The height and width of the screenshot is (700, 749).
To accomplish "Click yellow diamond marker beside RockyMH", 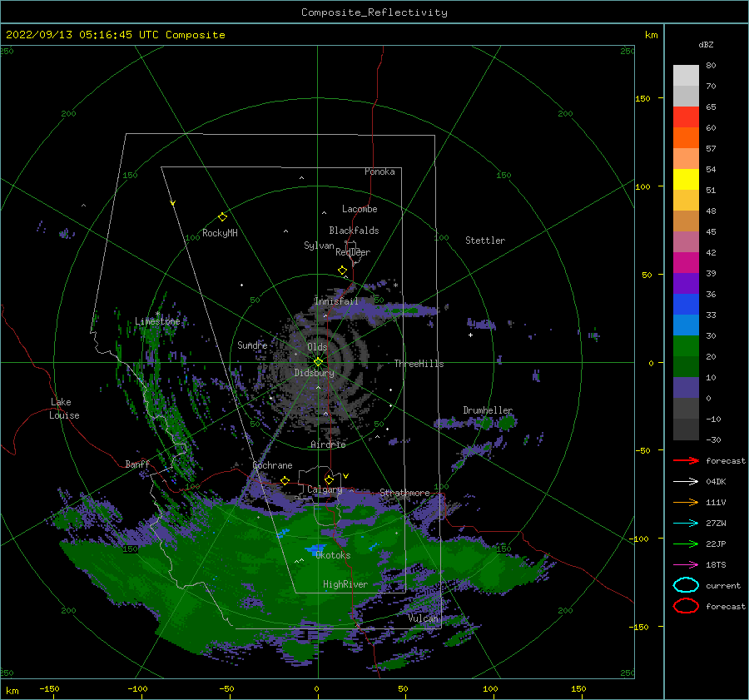I will click(x=222, y=217).
